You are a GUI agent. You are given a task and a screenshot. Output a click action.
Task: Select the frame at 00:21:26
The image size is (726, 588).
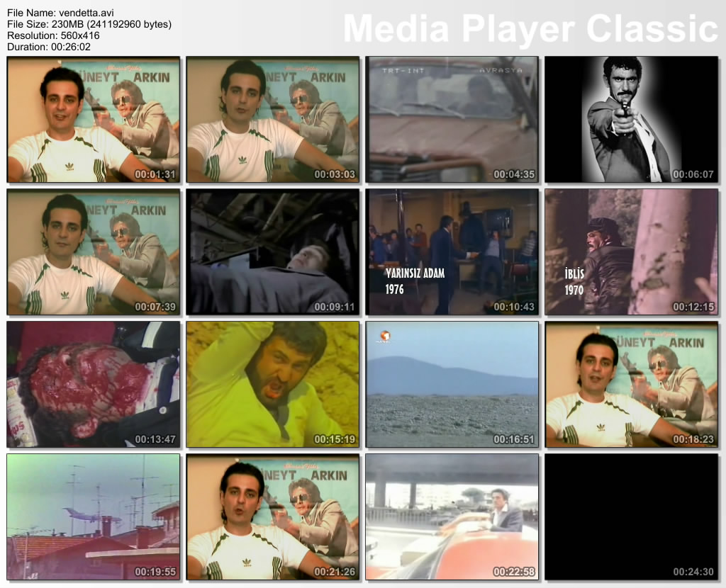[x=273, y=517]
